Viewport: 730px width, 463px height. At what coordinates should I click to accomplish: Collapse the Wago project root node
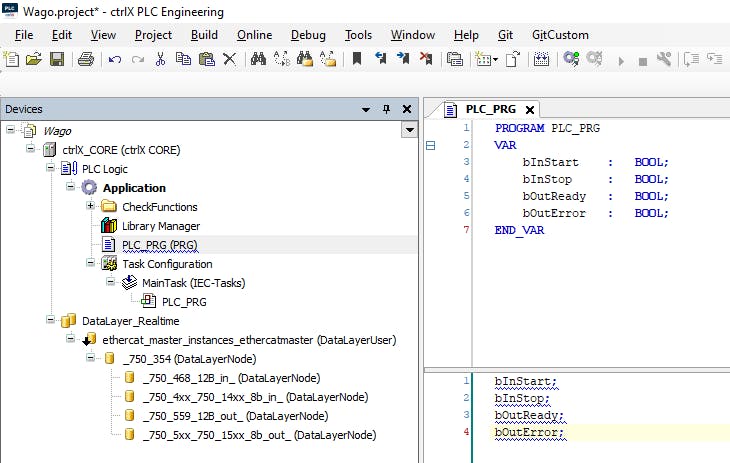tap(10, 129)
